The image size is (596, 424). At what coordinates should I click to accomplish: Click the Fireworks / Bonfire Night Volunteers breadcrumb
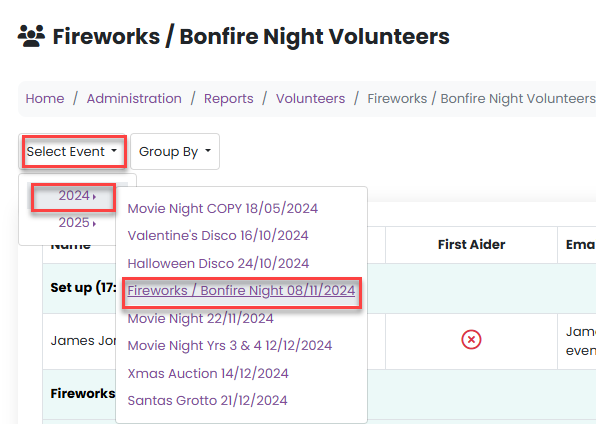[481, 98]
